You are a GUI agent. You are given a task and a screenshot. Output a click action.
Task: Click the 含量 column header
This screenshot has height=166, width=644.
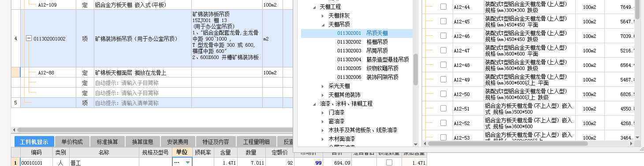point(225,152)
